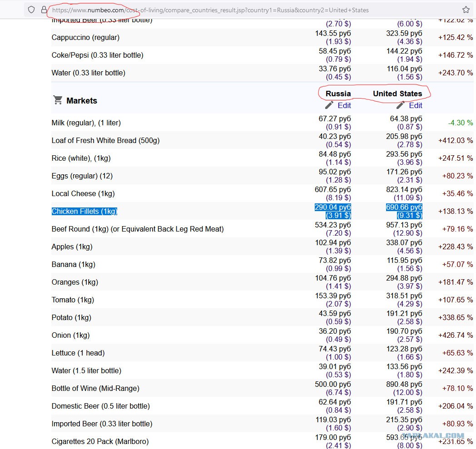Click Domestic Beer (0.5 liter bottle) label
The height and width of the screenshot is (449, 476).
(x=101, y=406)
